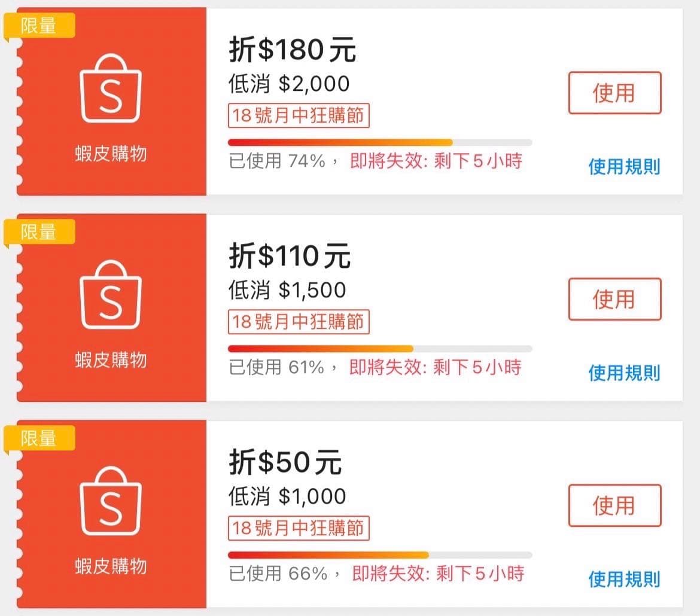Click 使用 to use the $180 voucher
The width and height of the screenshot is (700, 616).
614,93
